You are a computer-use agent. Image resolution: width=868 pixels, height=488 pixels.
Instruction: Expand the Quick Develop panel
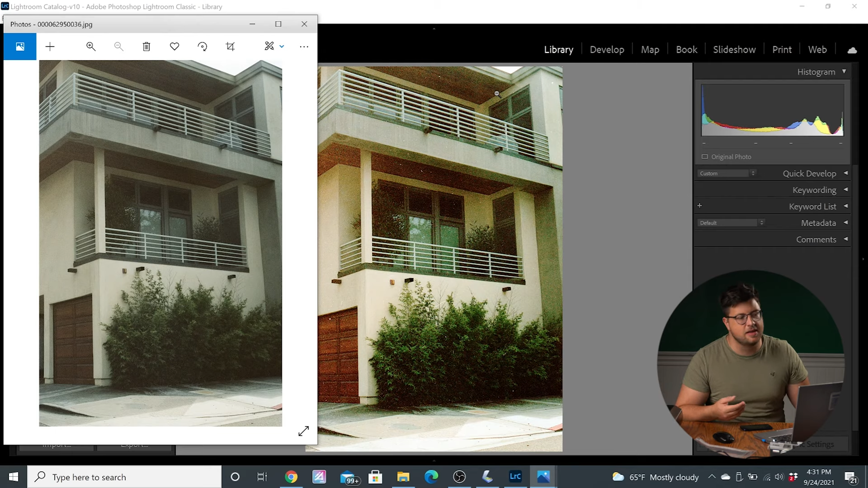point(845,174)
